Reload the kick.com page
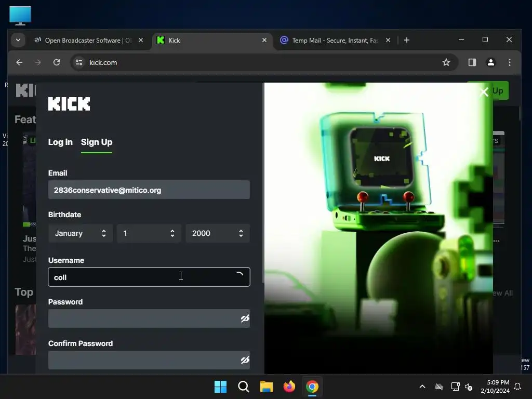The width and height of the screenshot is (532, 399). click(x=57, y=62)
